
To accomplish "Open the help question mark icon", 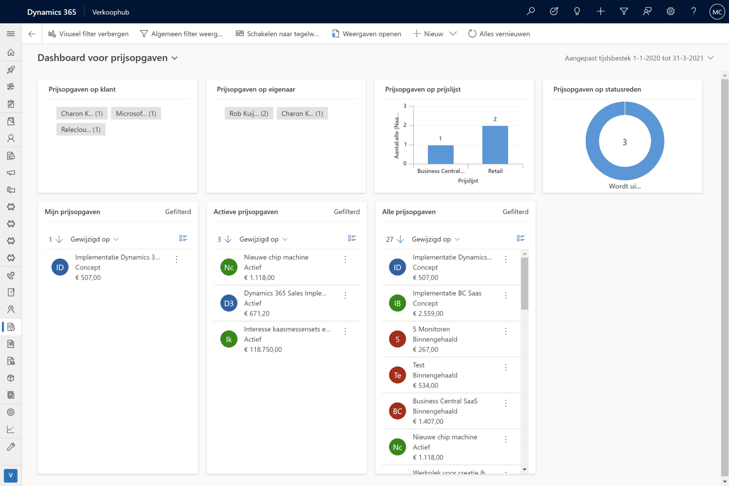I will coord(694,11).
